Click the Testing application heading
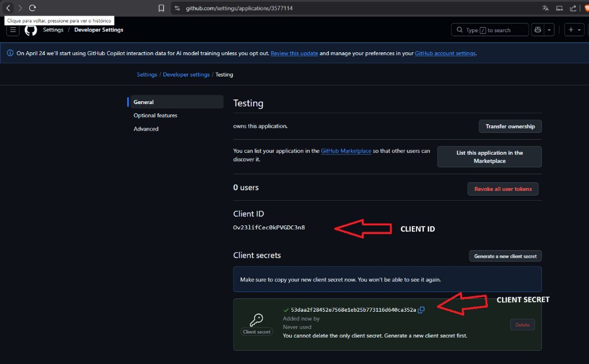This screenshot has width=589, height=364. click(248, 103)
